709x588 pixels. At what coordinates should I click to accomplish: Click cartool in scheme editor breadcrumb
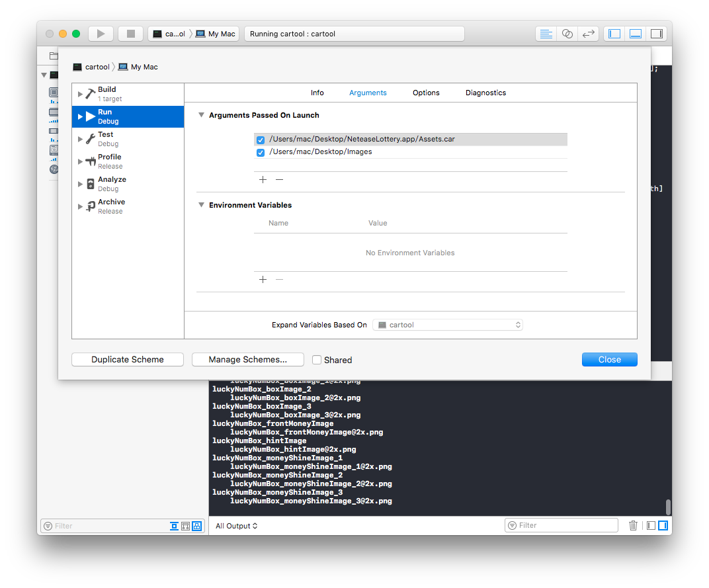tap(92, 67)
